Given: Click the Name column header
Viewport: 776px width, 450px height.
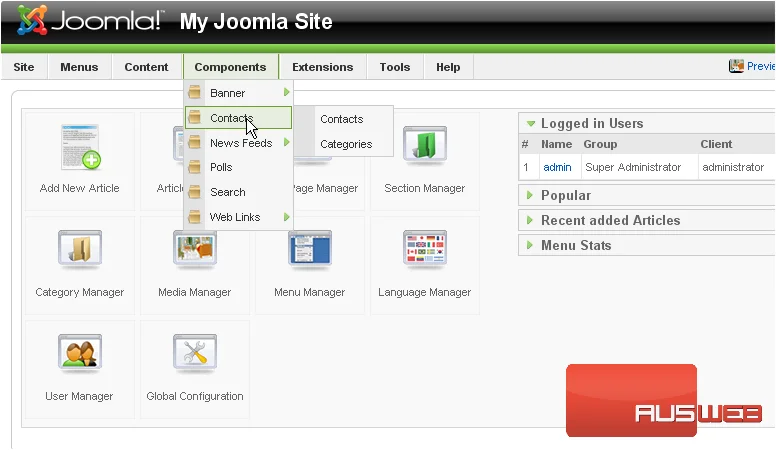Looking at the screenshot, I should [x=556, y=144].
